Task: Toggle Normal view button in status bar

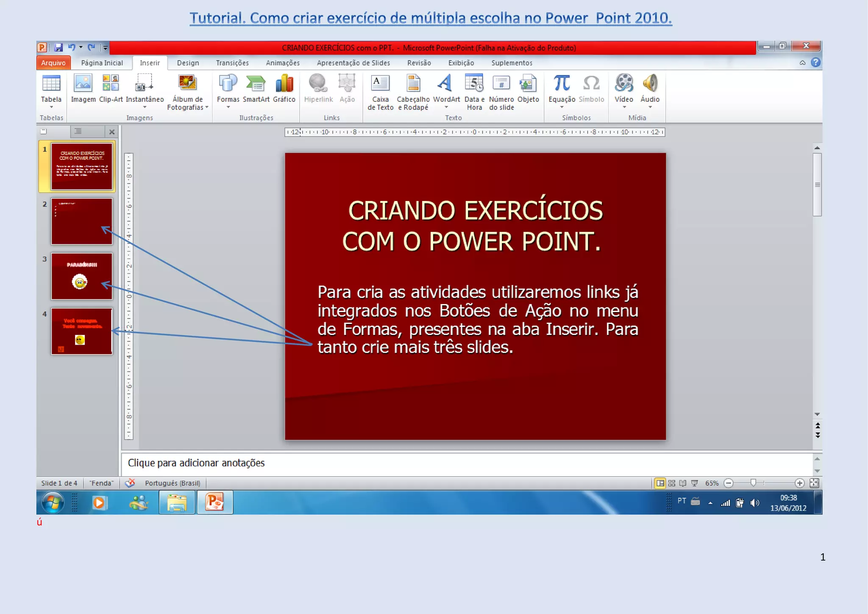Action: pyautogui.click(x=660, y=483)
